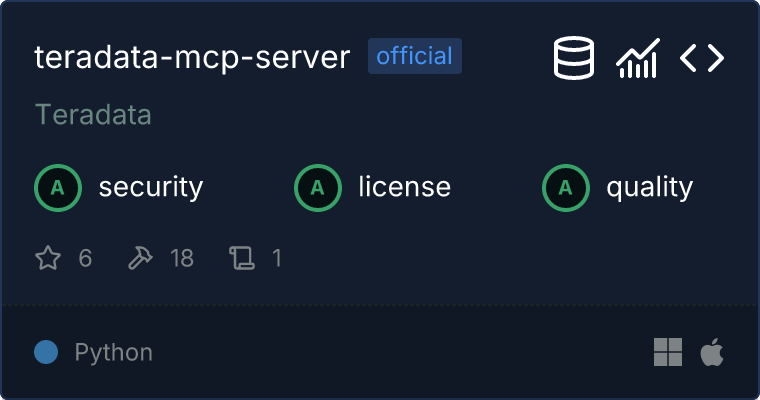The height and width of the screenshot is (400, 760).
Task: Click the license grade A badge
Action: (318, 188)
